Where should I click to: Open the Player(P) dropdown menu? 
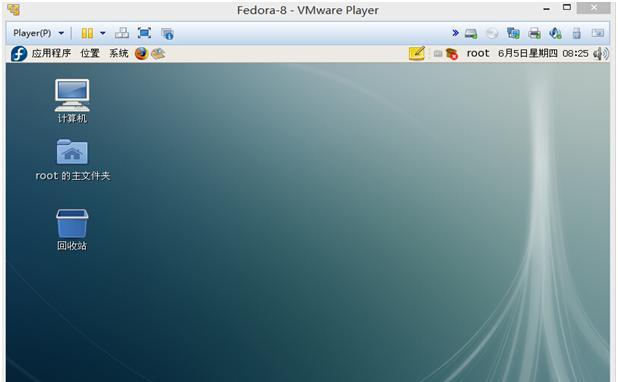click(38, 33)
